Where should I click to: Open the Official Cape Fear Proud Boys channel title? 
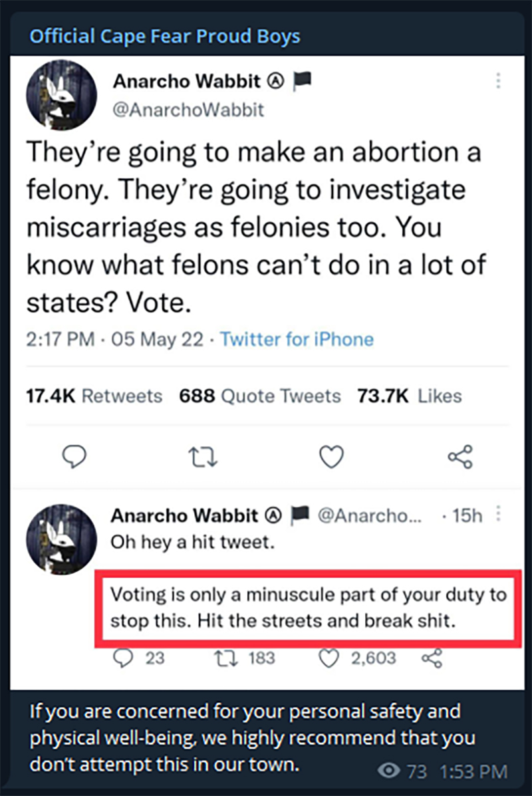(x=164, y=37)
